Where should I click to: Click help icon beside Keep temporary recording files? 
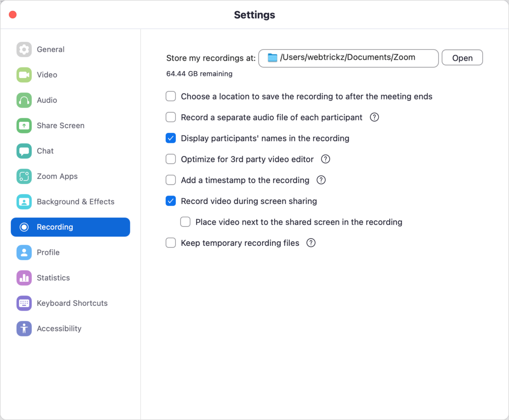point(311,243)
